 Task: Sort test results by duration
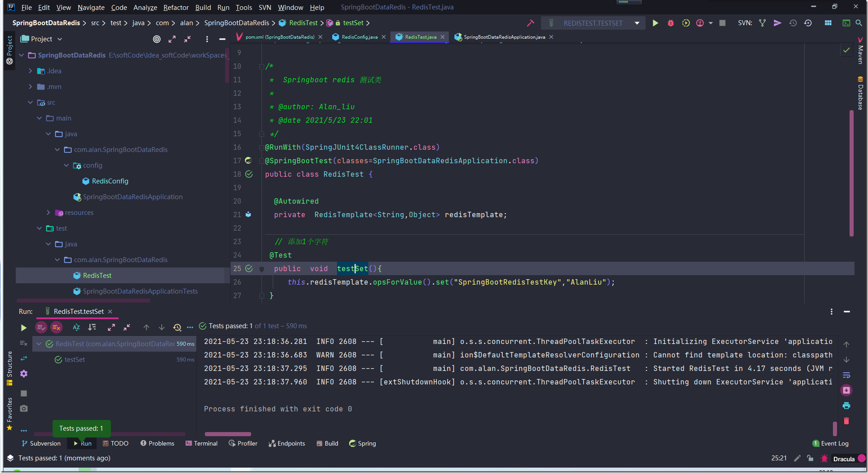[x=92, y=327]
